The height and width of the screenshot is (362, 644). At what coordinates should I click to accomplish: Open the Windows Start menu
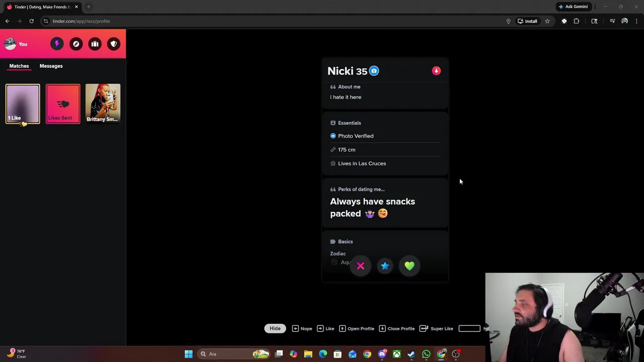pos(189,354)
